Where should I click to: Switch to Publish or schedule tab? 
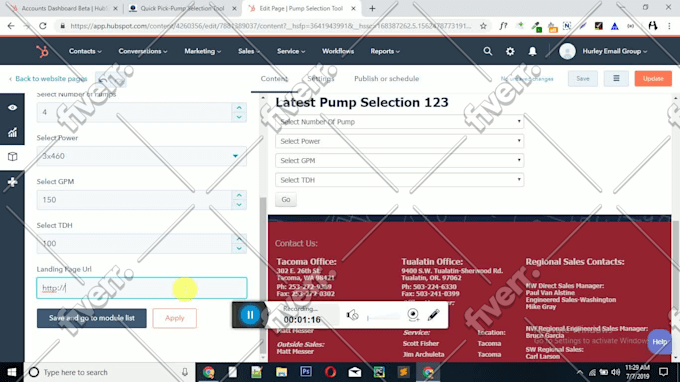(x=386, y=78)
